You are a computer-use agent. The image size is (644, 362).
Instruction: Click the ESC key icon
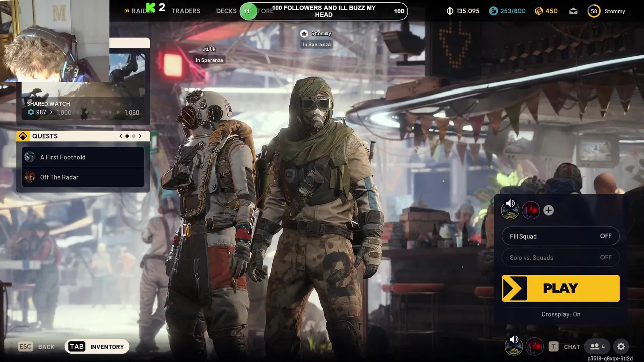26,346
